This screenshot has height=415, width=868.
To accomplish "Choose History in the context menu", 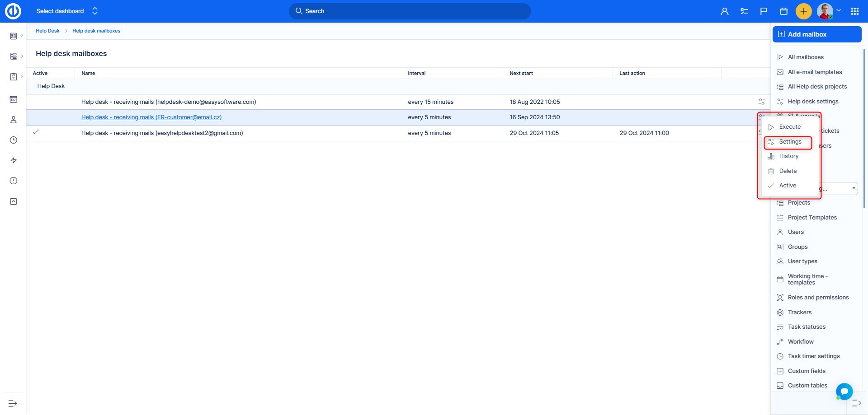I will (788, 156).
